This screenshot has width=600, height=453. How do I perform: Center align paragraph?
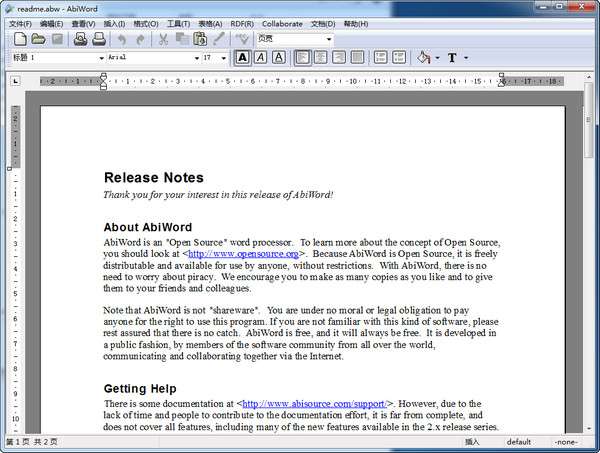click(321, 58)
